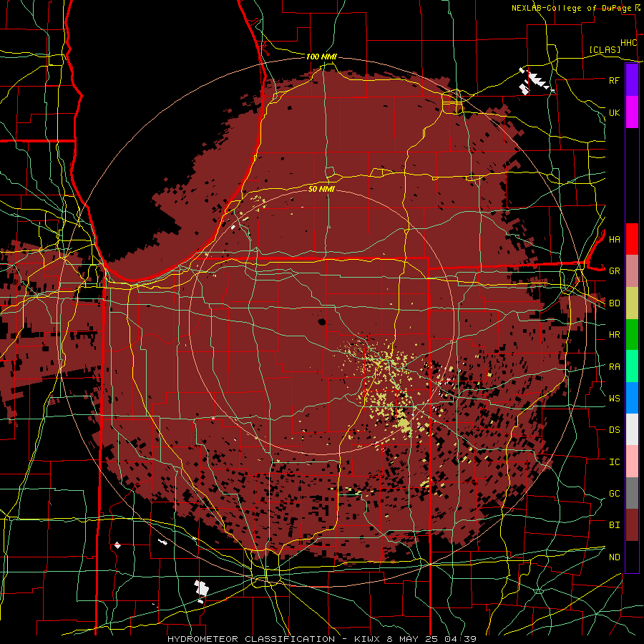Click the 'HR' legend label
The width and height of the screenshot is (644, 644).
[x=615, y=335]
